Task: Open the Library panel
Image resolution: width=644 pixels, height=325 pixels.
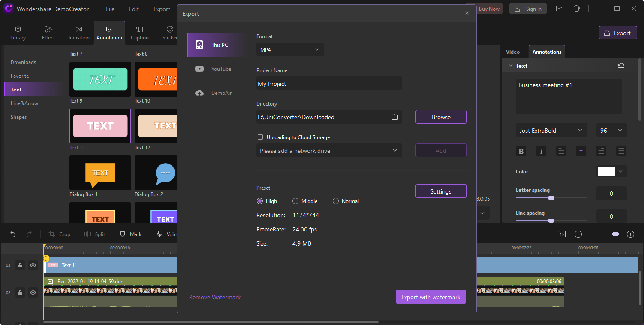Action: (x=18, y=33)
